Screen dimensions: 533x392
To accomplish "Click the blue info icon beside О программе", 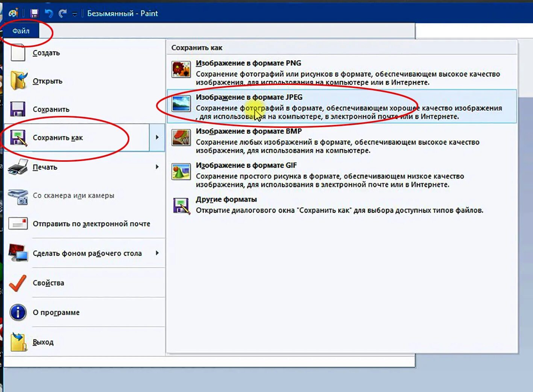I will 18,312.
